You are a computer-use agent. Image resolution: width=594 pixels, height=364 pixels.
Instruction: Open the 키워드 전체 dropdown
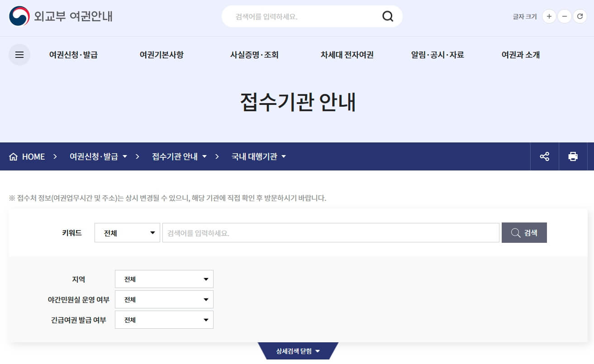pyautogui.click(x=127, y=232)
